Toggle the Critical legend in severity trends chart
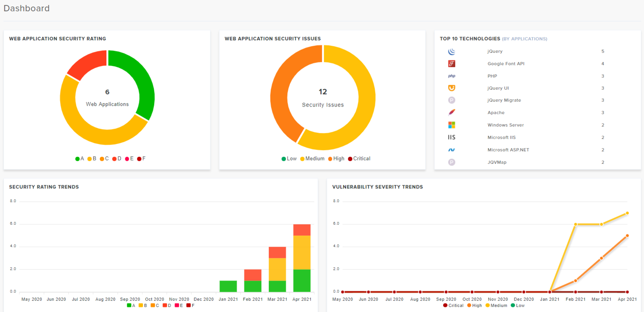The width and height of the screenshot is (644, 312). pyautogui.click(x=453, y=306)
